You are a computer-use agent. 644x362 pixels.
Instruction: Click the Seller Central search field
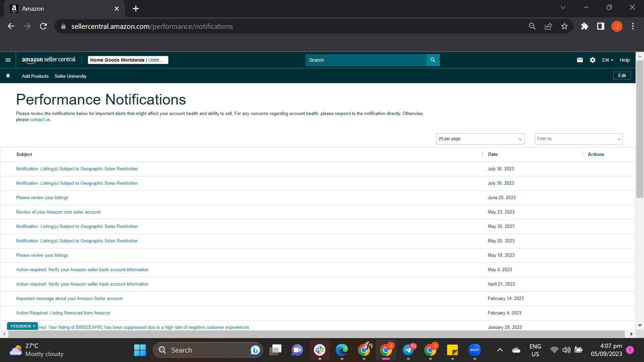pos(366,60)
